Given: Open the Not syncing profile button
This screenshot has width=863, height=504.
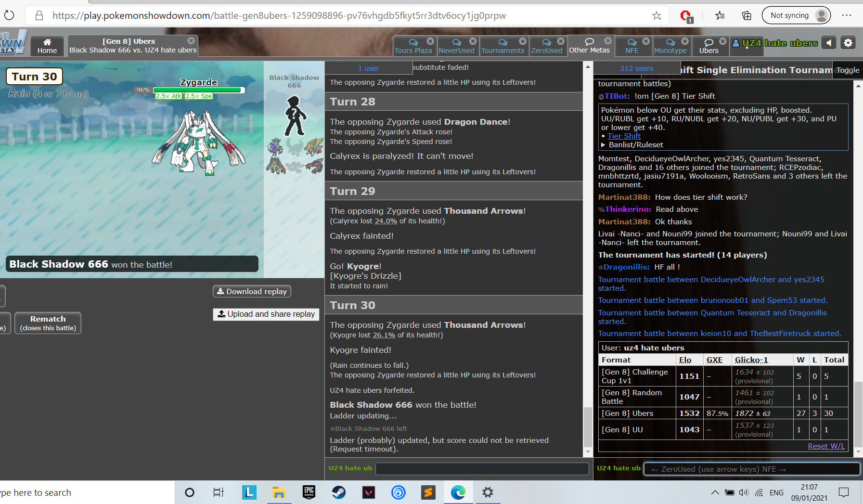Looking at the screenshot, I should coord(797,15).
